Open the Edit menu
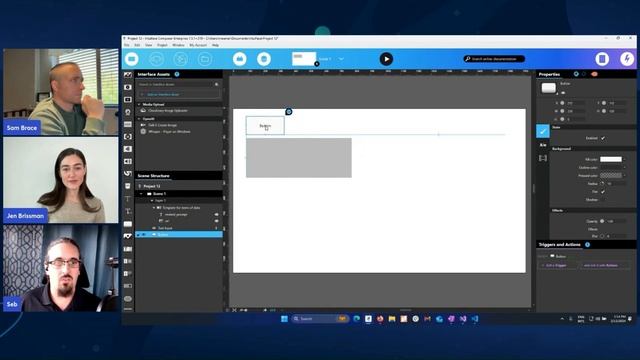Viewport: 640px width, 360px height. pos(137,45)
